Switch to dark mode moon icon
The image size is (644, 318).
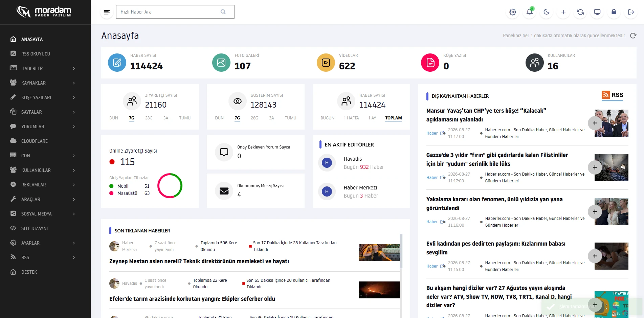(547, 12)
